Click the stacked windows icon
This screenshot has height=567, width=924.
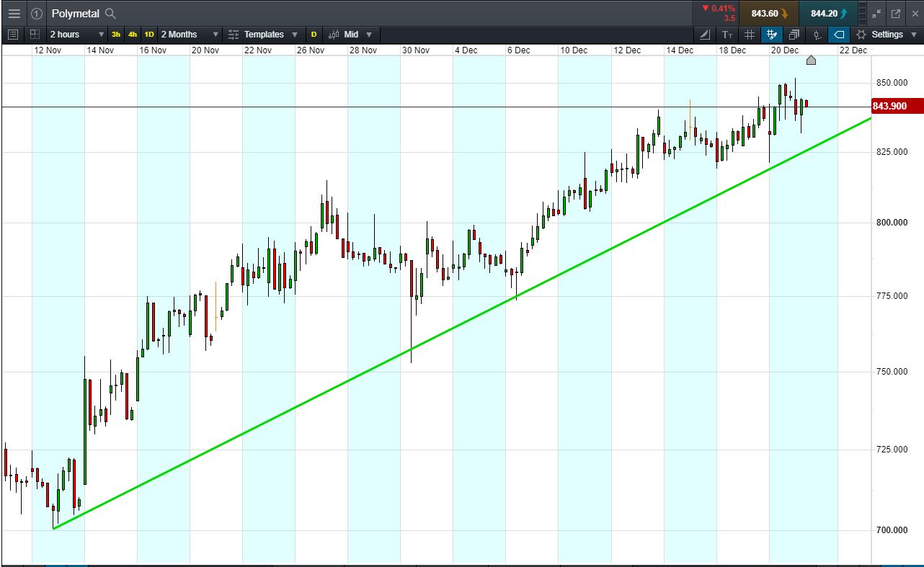pos(794,35)
